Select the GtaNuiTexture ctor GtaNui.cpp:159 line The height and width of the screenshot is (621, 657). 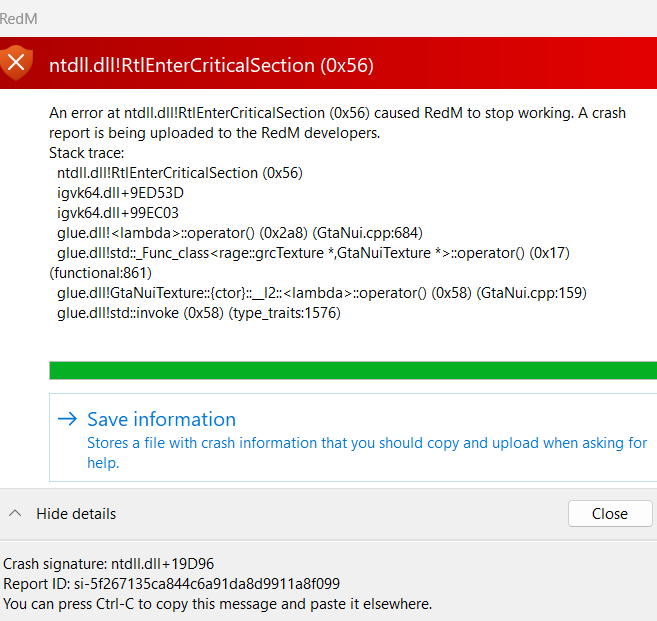click(x=322, y=293)
